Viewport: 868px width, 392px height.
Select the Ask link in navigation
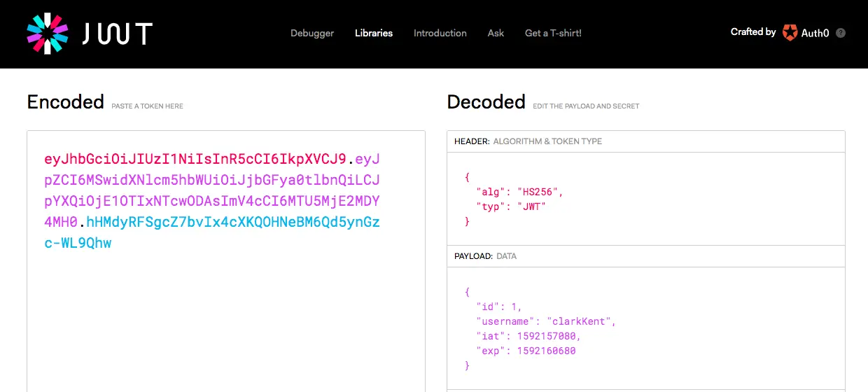[x=496, y=33]
